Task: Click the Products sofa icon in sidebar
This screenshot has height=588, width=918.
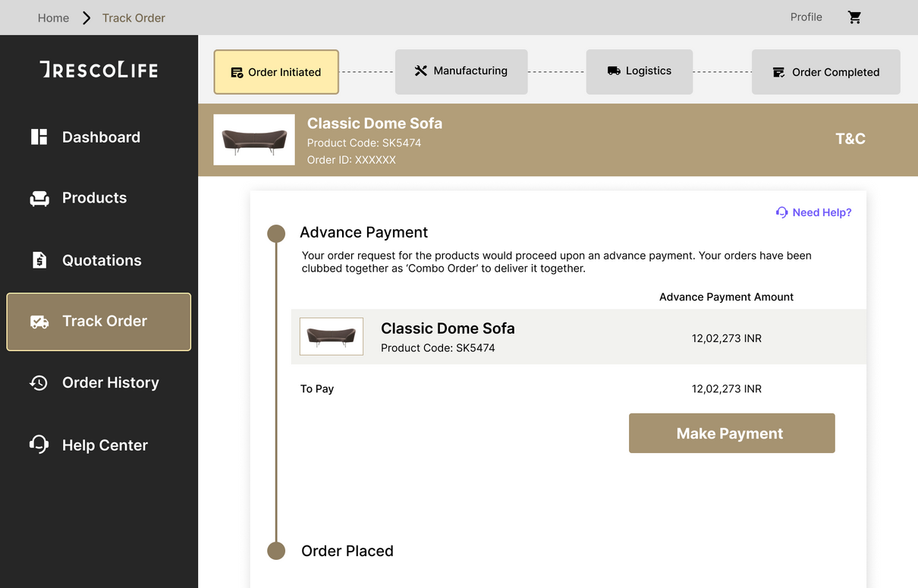Action: click(x=39, y=199)
